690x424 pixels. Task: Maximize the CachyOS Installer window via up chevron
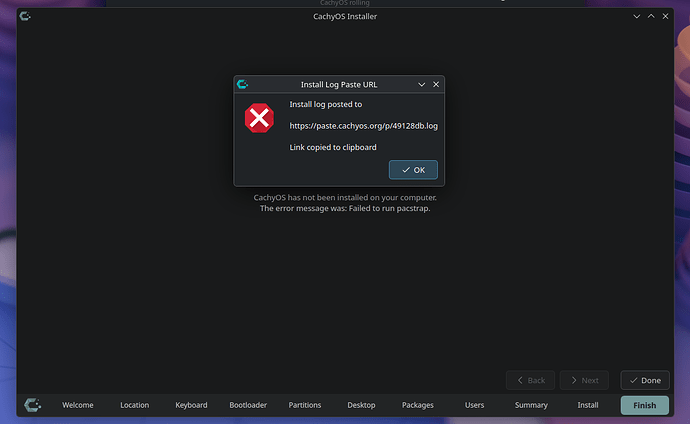coord(651,16)
